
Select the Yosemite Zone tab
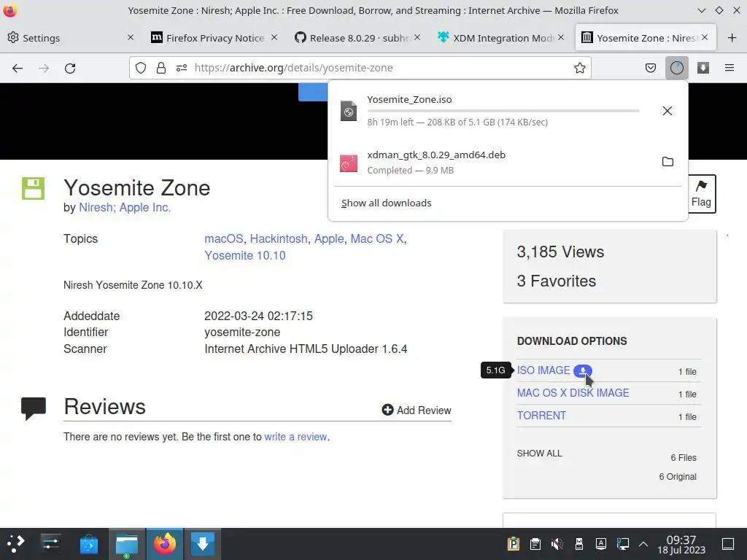coord(646,38)
